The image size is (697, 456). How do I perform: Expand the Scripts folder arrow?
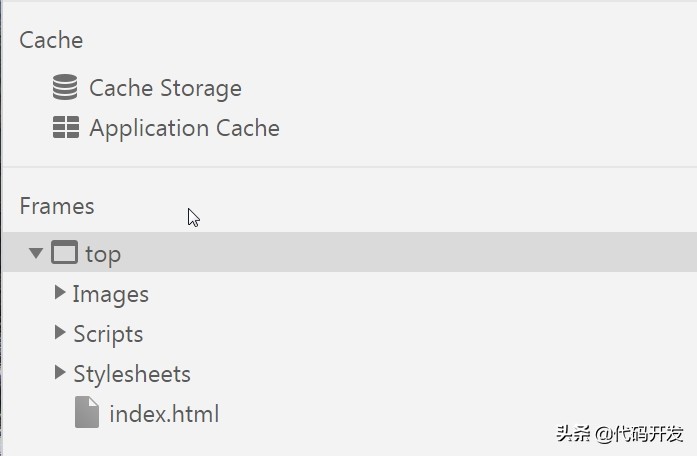coord(60,333)
